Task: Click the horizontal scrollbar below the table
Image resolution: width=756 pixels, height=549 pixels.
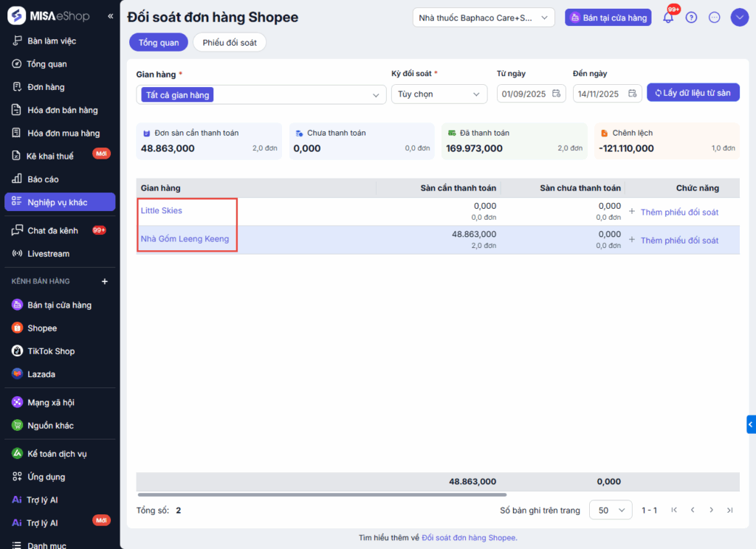Action: 322,494
